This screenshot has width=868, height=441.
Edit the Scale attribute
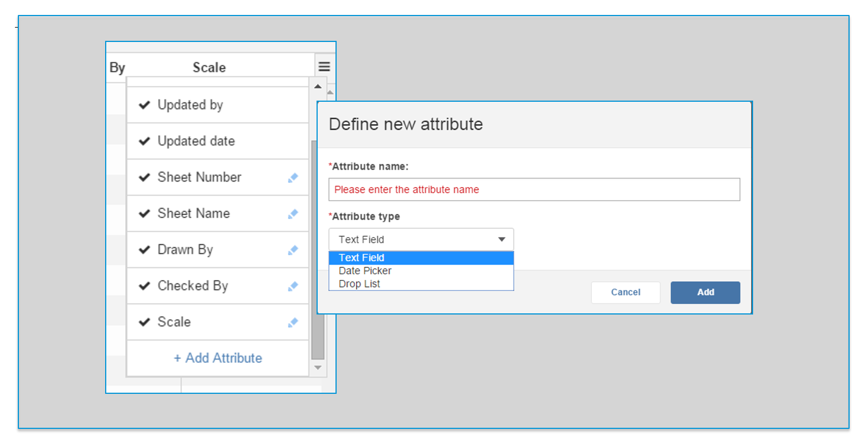point(293,322)
